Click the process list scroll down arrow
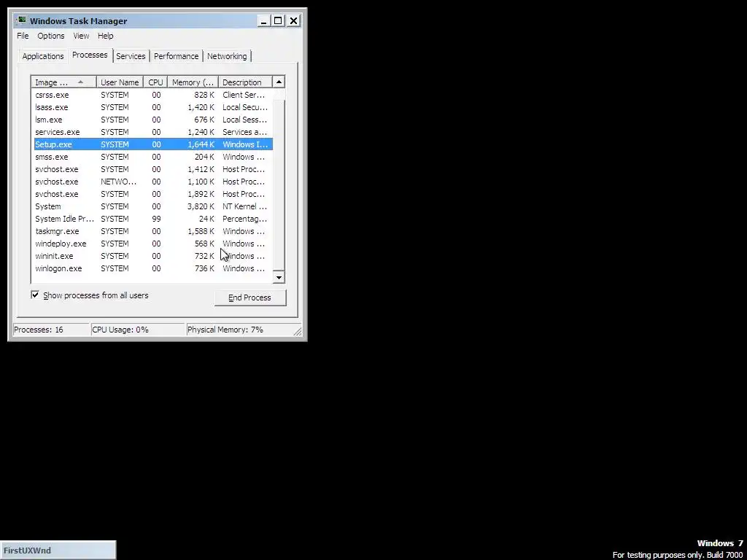This screenshot has width=747, height=560. coord(279,278)
